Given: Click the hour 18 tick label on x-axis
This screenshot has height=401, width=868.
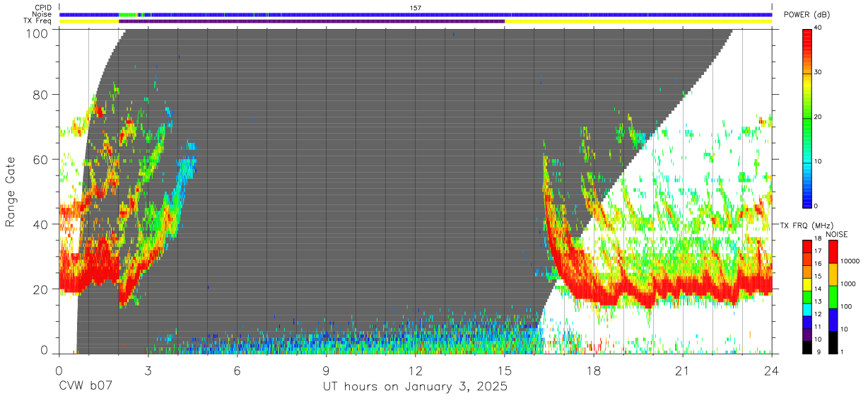Looking at the screenshot, I should [594, 370].
